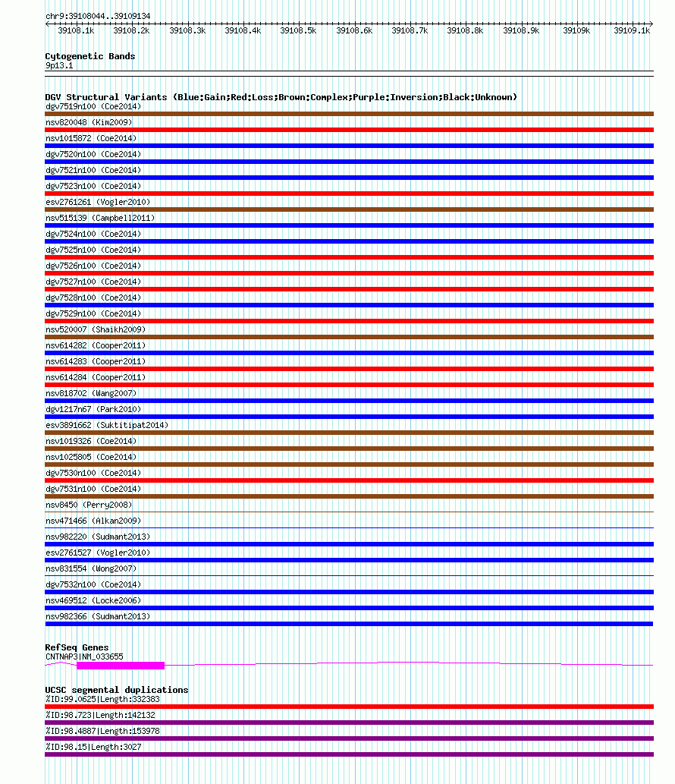Click the RefSeq Genes track title
Viewport: 675px width, 784px height.
click(77, 647)
